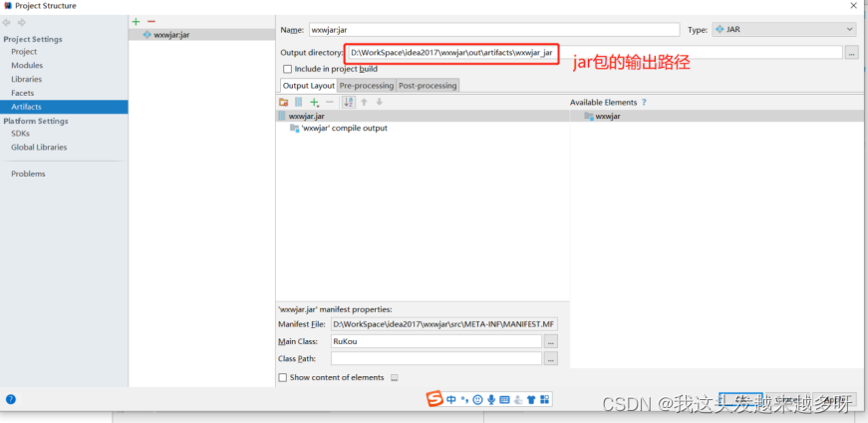Click the empty Class Path field
This screenshot has height=423, width=868.
(436, 359)
